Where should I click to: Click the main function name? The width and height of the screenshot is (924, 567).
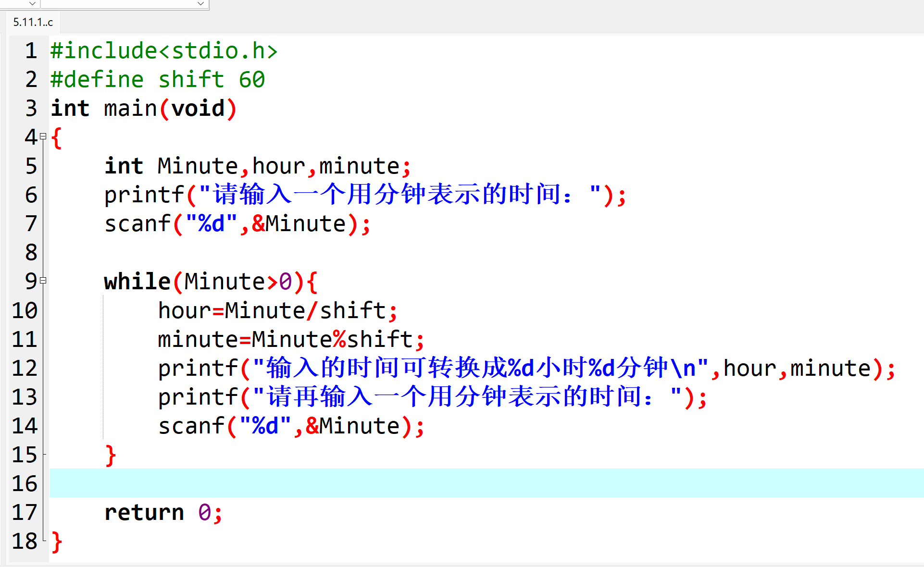click(x=130, y=109)
